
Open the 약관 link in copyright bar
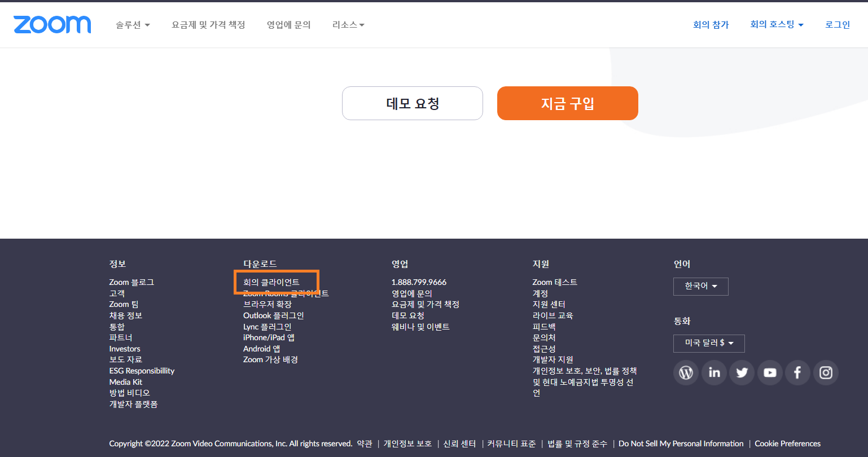[x=365, y=443]
